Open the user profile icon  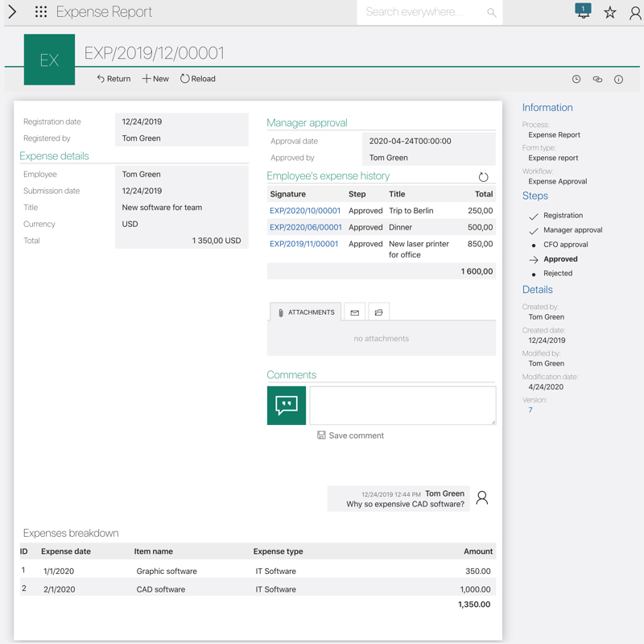click(x=635, y=13)
